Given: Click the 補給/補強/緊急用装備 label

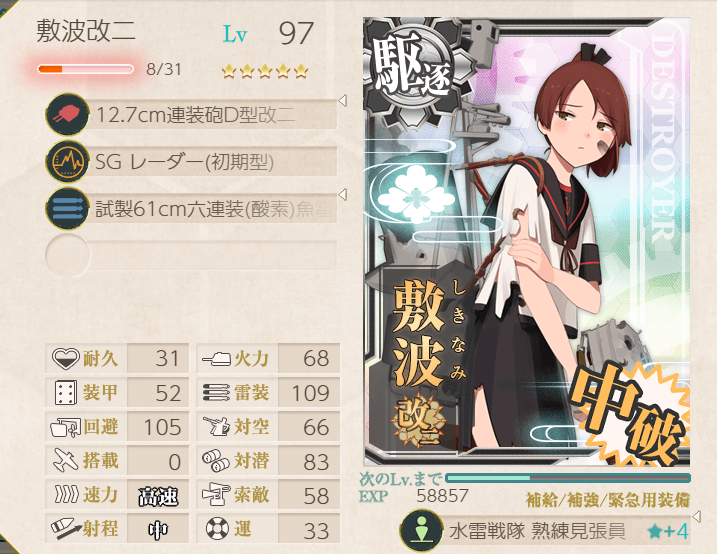Looking at the screenshot, I should 608,500.
